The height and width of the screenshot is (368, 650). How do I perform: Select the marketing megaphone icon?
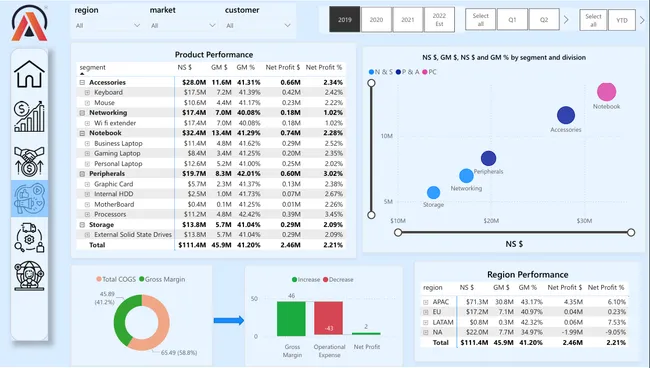coord(29,199)
